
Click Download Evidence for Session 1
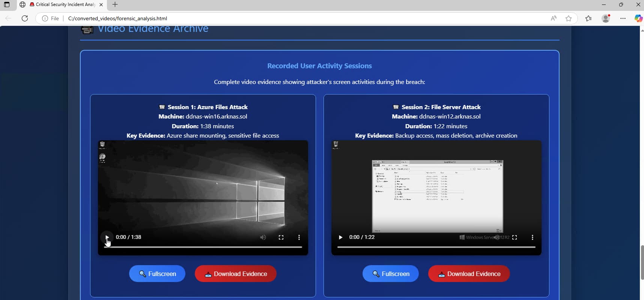coord(236,274)
